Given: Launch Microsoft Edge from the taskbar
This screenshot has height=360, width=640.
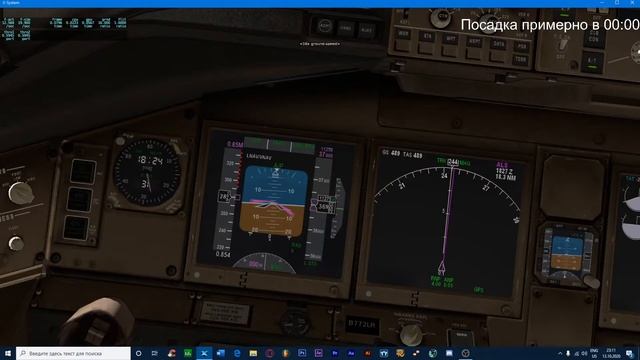Looking at the screenshot, I should (237, 353).
